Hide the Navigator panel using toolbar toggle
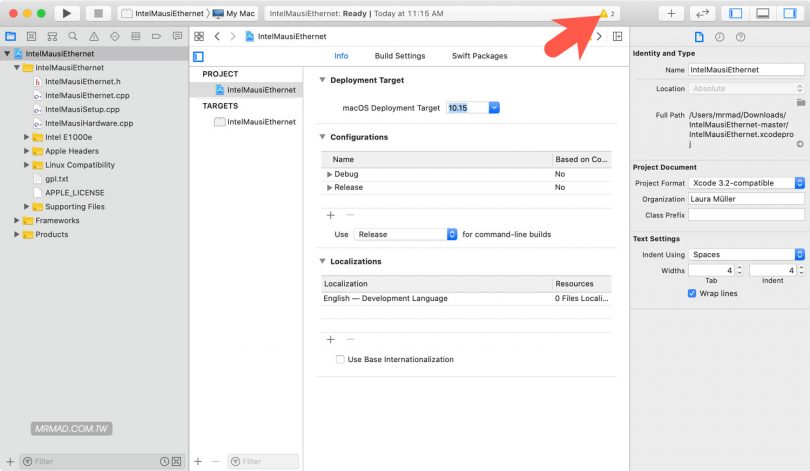This screenshot has width=810, height=471. point(735,13)
